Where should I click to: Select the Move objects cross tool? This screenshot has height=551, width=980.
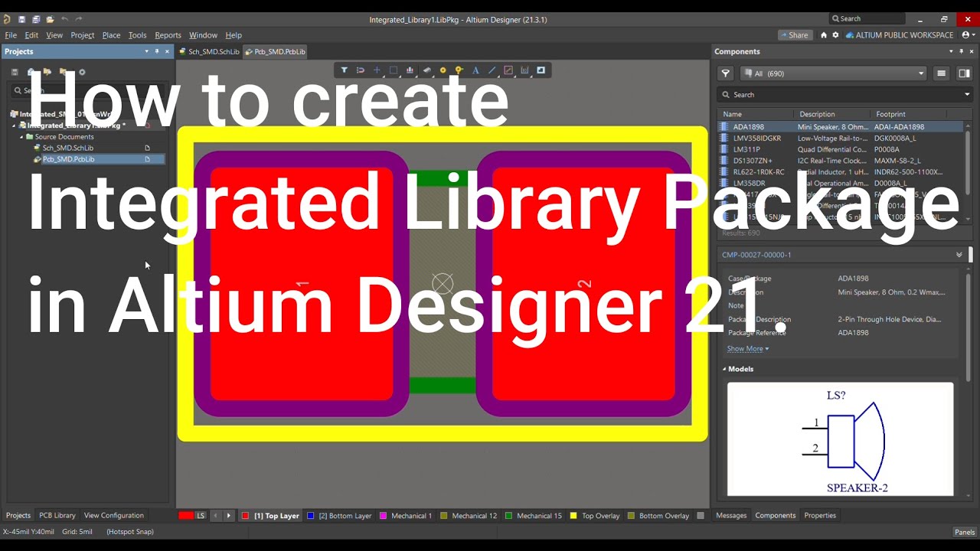pyautogui.click(x=377, y=70)
